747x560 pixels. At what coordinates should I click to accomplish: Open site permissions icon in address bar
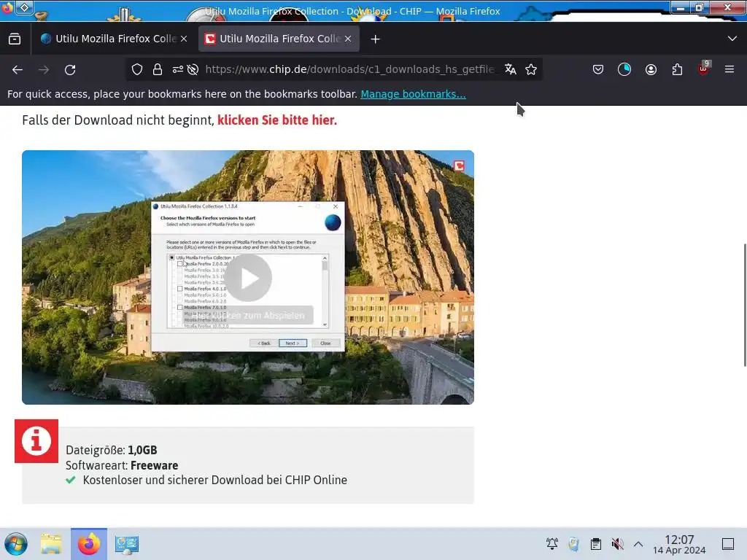(x=178, y=69)
